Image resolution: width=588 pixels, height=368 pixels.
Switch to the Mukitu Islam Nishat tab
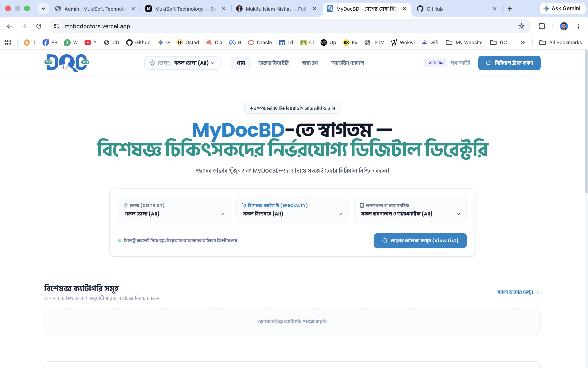276,9
